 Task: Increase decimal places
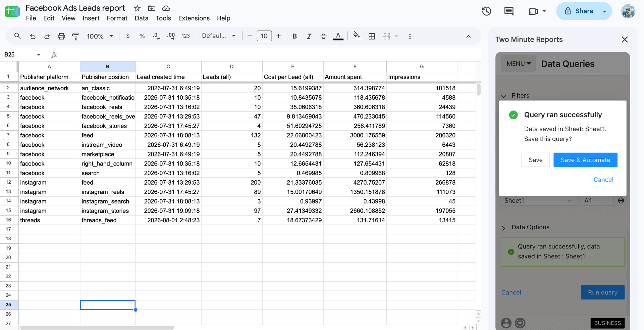click(171, 36)
